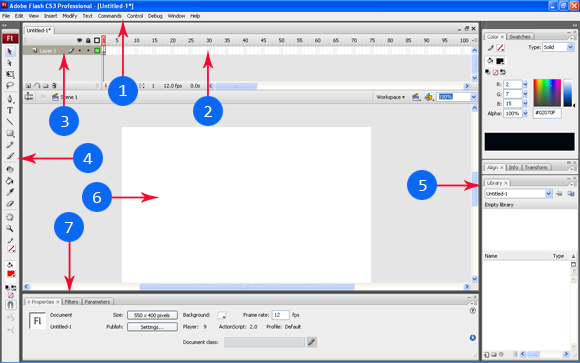
Task: Click the Properties panel help icon
Action: pyautogui.click(x=473, y=311)
